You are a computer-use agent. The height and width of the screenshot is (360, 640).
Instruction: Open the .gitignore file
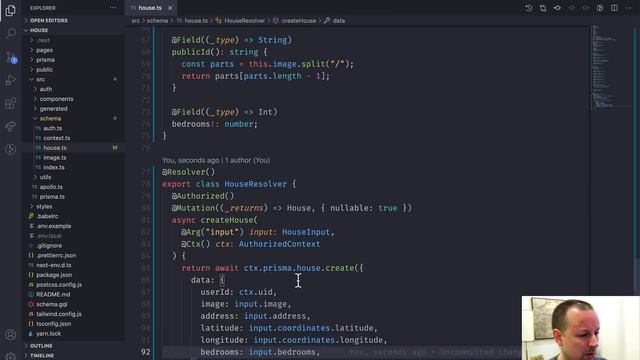pos(73,246)
